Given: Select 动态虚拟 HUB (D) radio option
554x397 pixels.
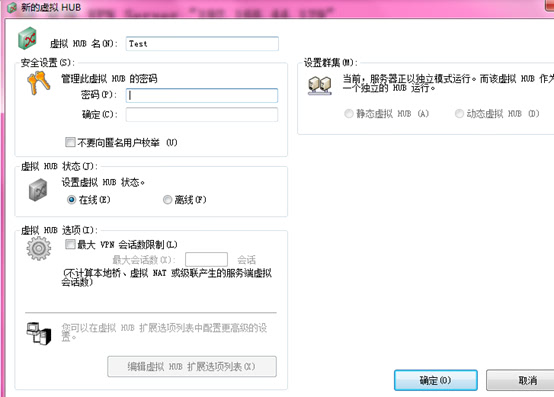Looking at the screenshot, I should [x=459, y=114].
